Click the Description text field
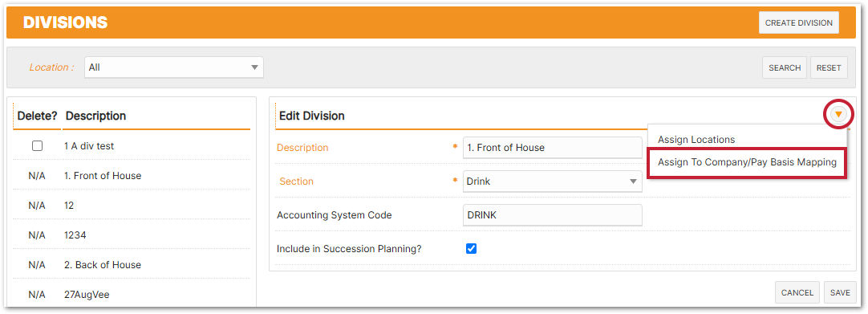The height and width of the screenshot is (314, 868). point(553,148)
